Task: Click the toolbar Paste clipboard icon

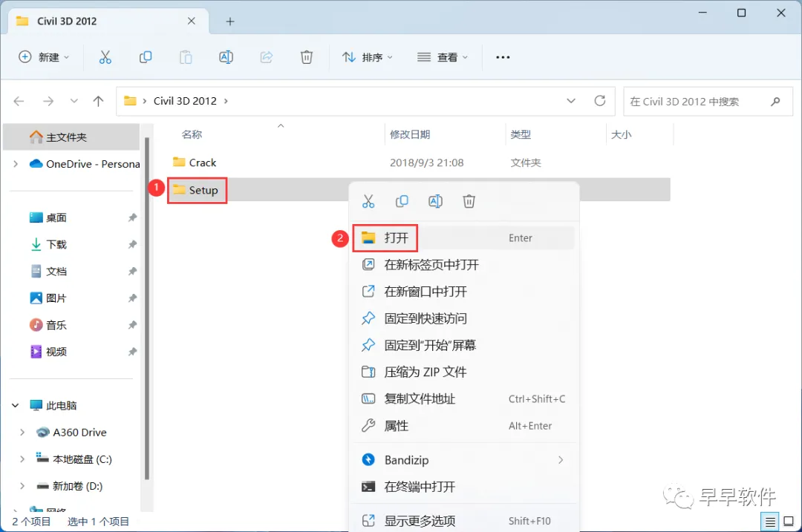Action: point(186,57)
